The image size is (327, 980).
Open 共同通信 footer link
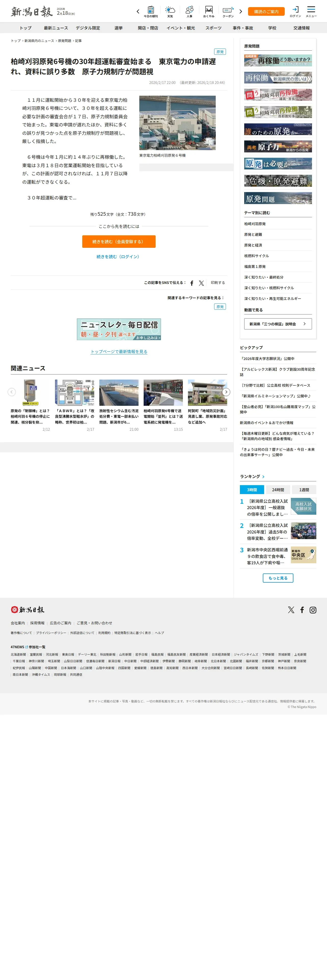[76, 675]
